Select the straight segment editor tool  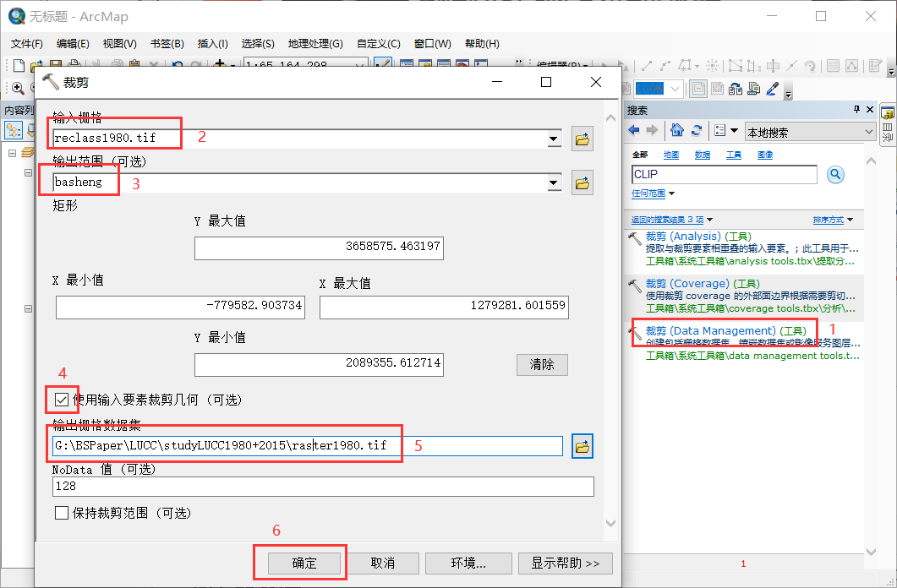tap(647, 65)
